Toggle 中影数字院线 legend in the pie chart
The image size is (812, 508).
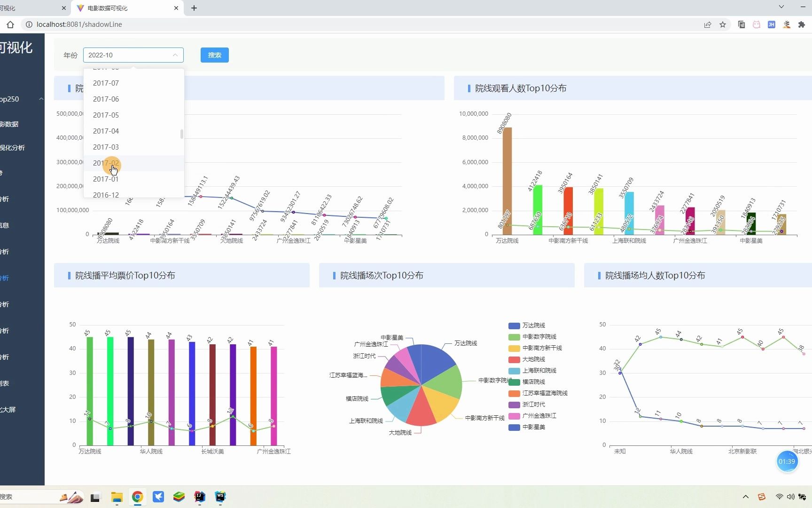click(532, 337)
